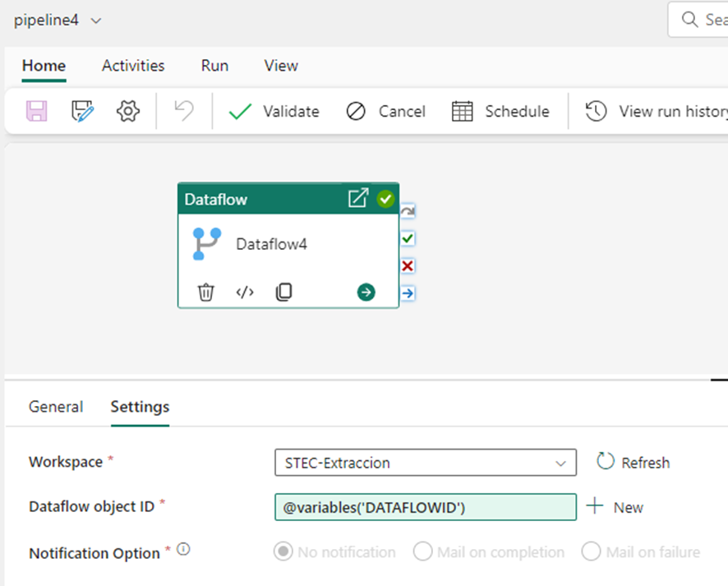This screenshot has height=586, width=728.
Task: Click the Dataflow4 activity name
Action: (272, 244)
